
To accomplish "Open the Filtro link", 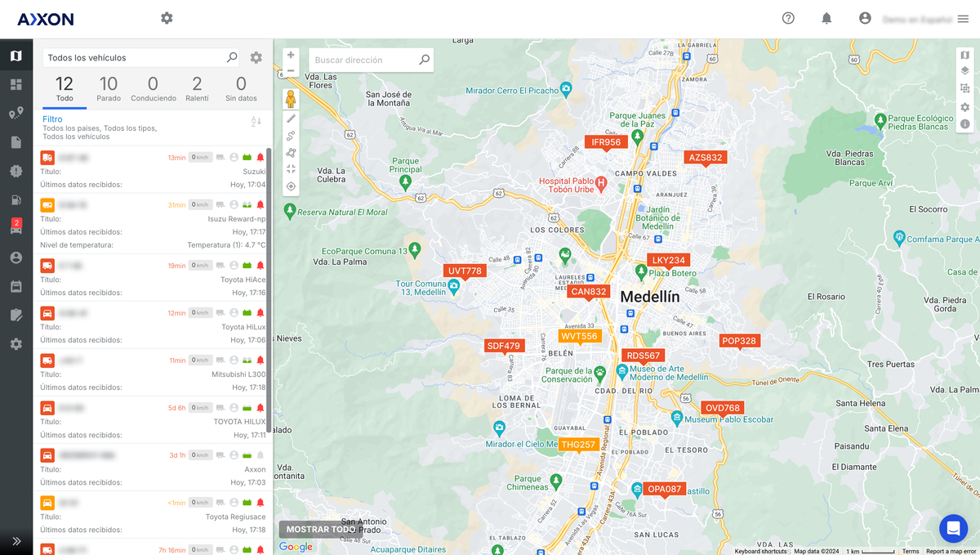I will click(x=52, y=119).
